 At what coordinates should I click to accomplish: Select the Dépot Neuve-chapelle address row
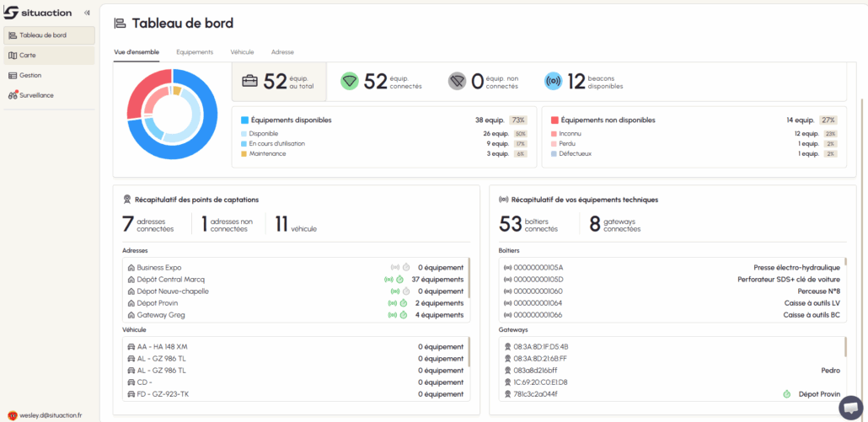296,291
